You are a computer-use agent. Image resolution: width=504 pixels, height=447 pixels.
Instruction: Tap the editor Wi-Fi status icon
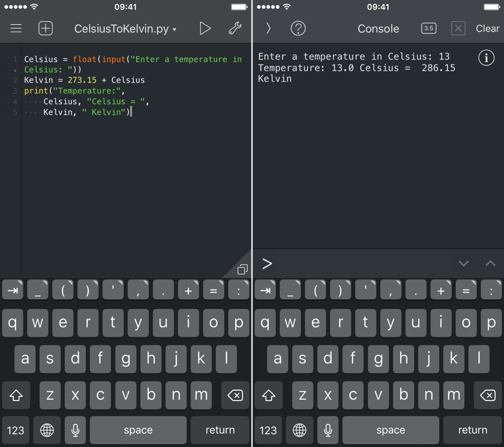click(x=34, y=6)
